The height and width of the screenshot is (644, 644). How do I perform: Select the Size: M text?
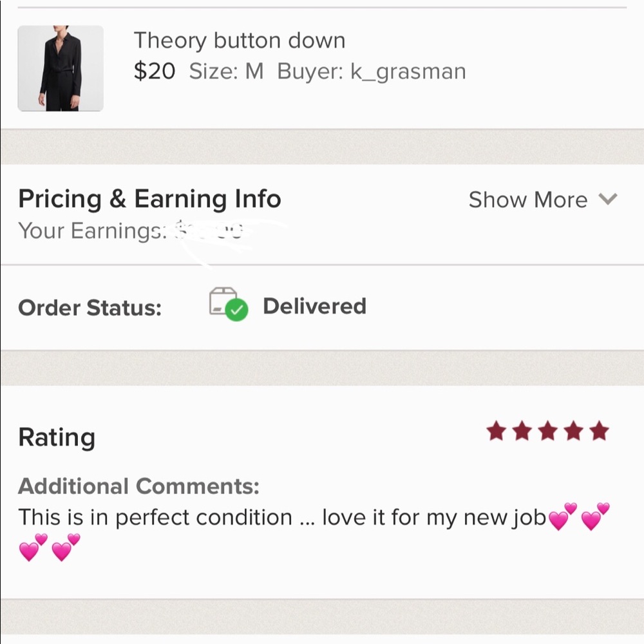(224, 71)
